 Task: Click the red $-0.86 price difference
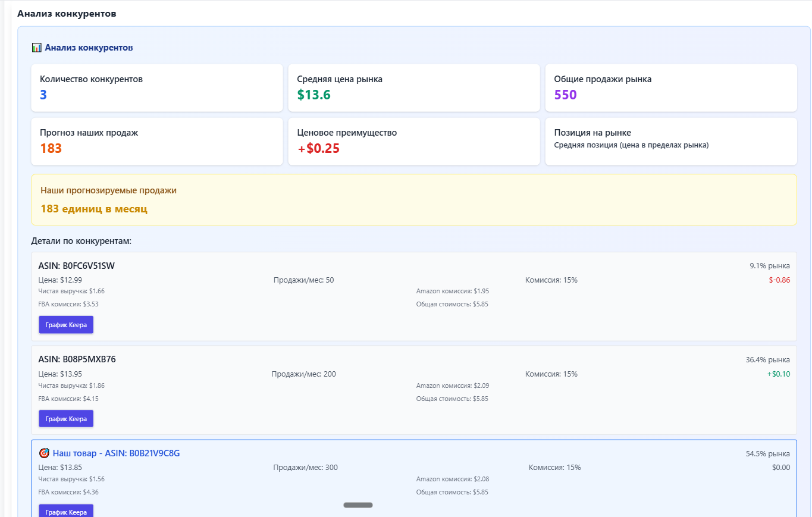(x=779, y=280)
